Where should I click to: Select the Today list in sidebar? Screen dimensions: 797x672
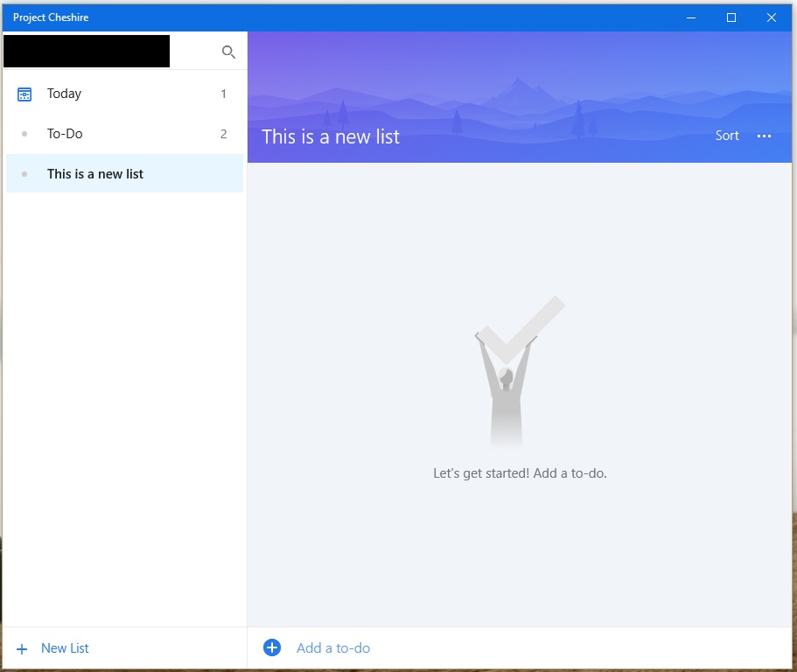pos(124,94)
